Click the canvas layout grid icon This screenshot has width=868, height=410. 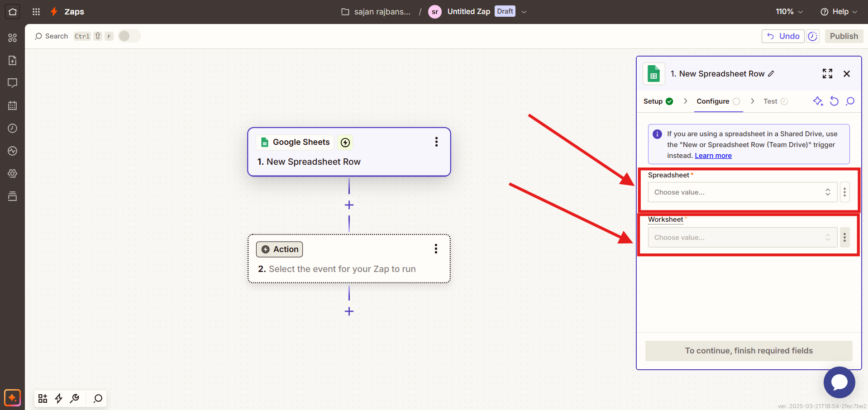(x=43, y=398)
